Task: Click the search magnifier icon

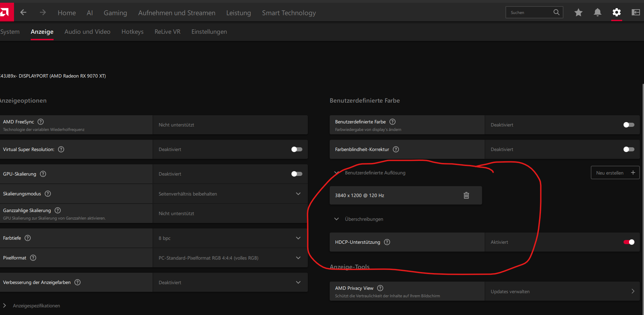Action: click(x=556, y=12)
